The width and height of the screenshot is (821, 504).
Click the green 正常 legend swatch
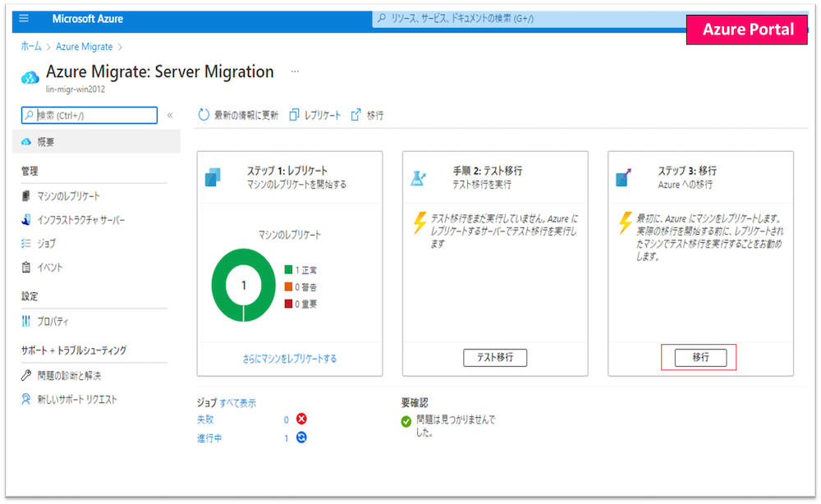tap(288, 269)
